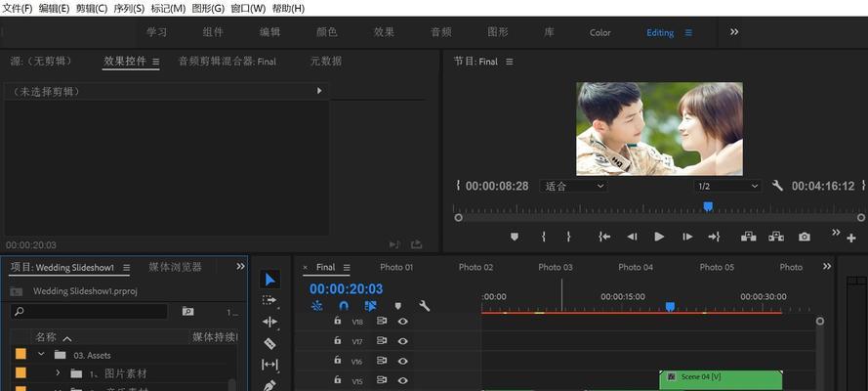Viewport: 868px width, 391px height.
Task: Click the timeline ruler playhead
Action: click(670, 306)
